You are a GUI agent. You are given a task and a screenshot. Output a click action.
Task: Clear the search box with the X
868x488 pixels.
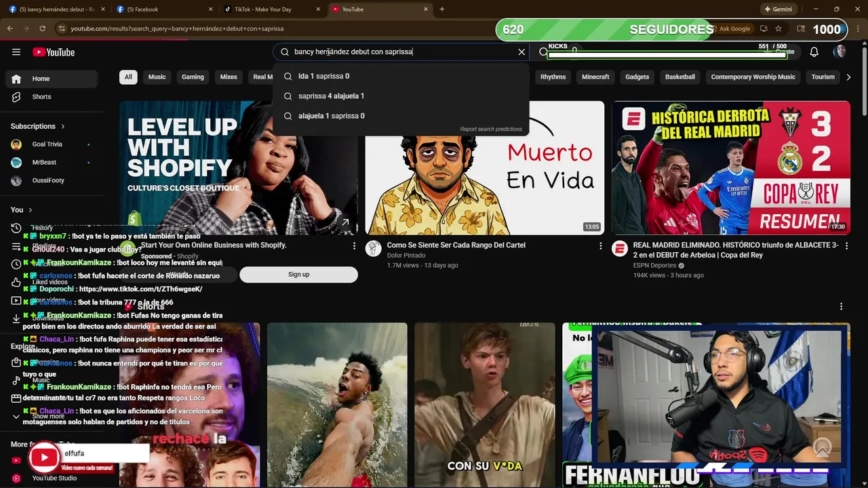521,52
